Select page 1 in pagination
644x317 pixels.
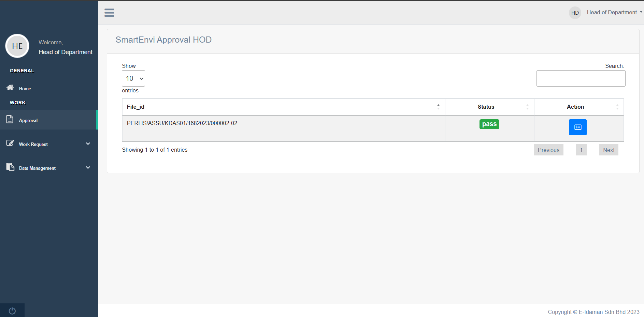pyautogui.click(x=581, y=150)
